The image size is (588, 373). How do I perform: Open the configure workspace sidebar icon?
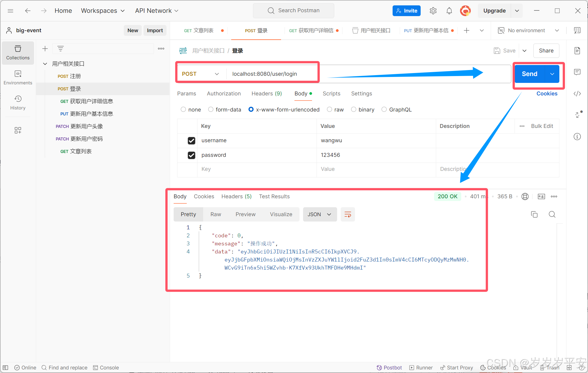18,130
